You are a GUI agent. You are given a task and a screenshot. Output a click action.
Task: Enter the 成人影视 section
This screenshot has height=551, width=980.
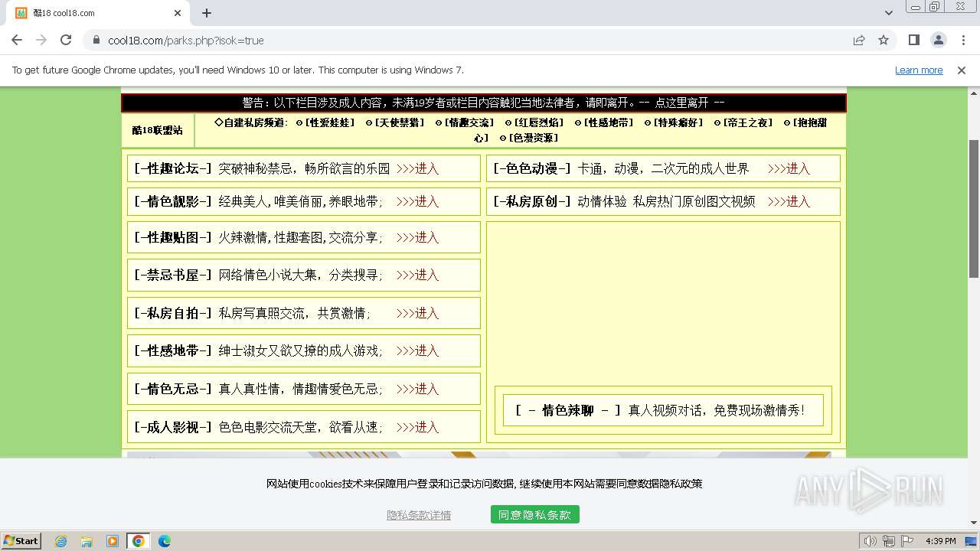pos(417,427)
